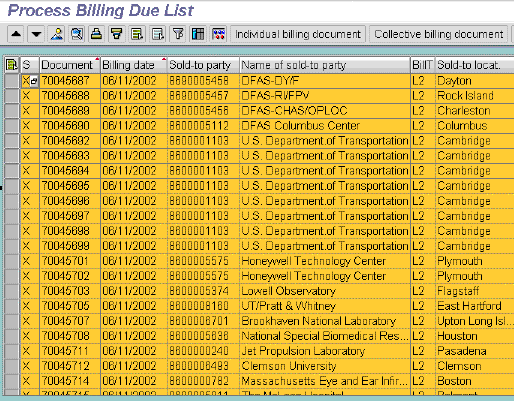This screenshot has height=401, width=514.
Task: Open the column layout settings icon
Action: click(x=198, y=34)
